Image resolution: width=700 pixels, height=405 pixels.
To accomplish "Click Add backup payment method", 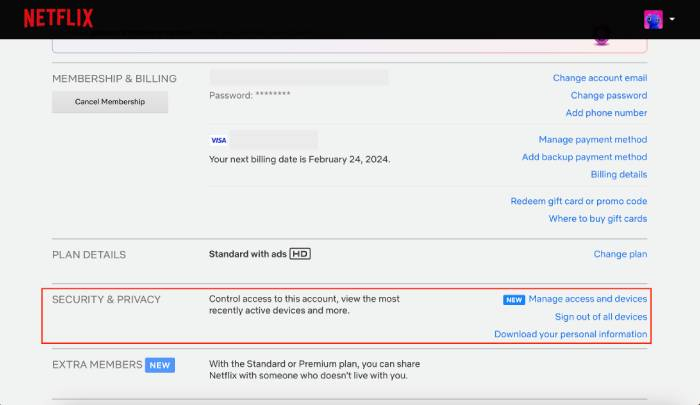I will [584, 157].
